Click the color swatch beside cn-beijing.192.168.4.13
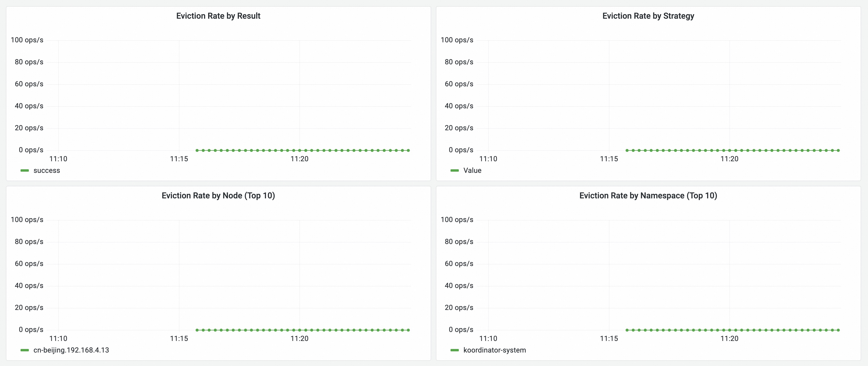Screen dimensions: 868x366 [25, 350]
